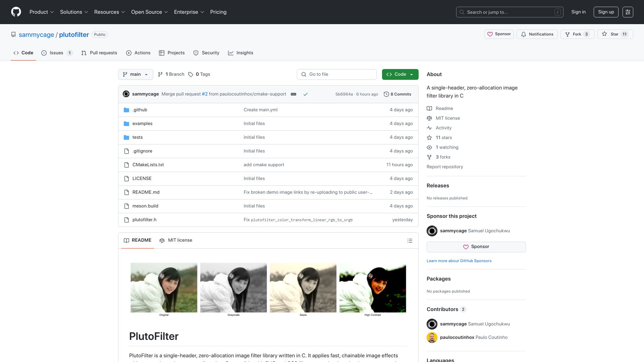Switch to the Pull requests tab
644x362 pixels.
pos(99,53)
